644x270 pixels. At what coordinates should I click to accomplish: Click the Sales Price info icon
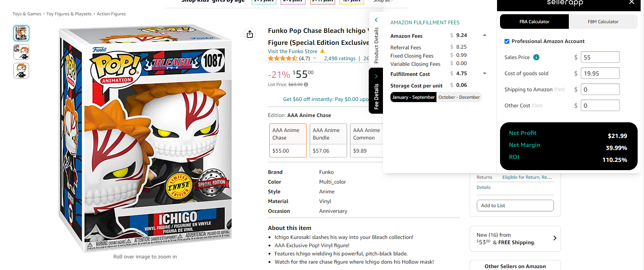pos(536,57)
